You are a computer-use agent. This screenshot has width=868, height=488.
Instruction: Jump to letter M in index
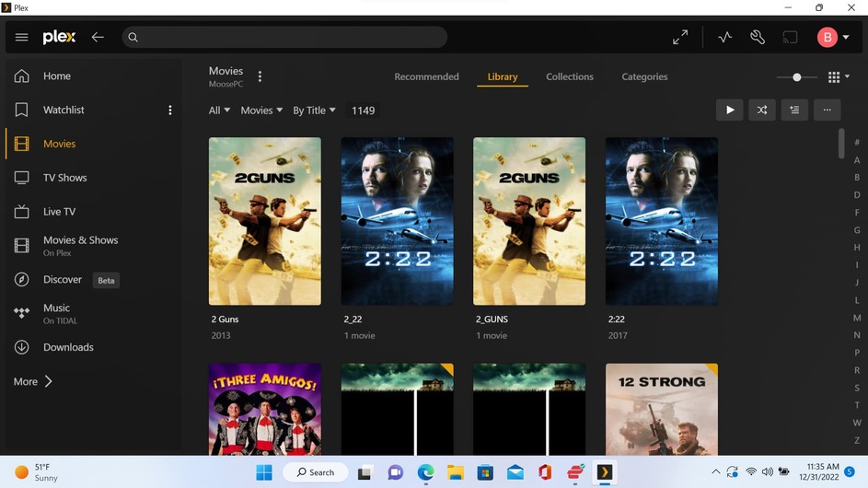point(857,318)
